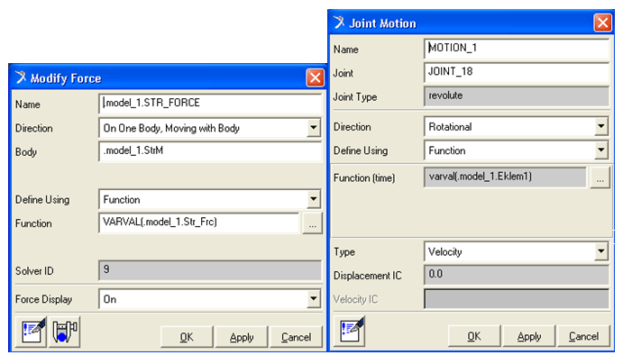Click the Joint Motion title bar icon
Viewport: 632px width, 364px height.
[339, 23]
